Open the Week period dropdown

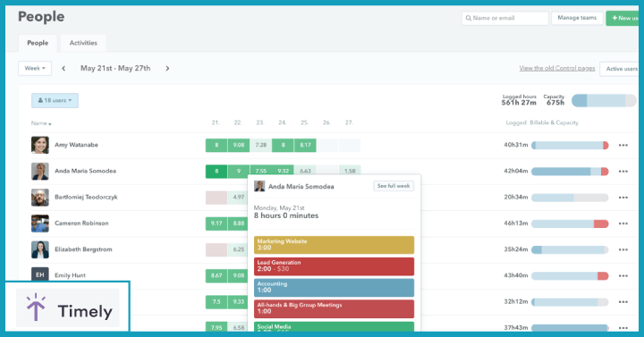[35, 68]
